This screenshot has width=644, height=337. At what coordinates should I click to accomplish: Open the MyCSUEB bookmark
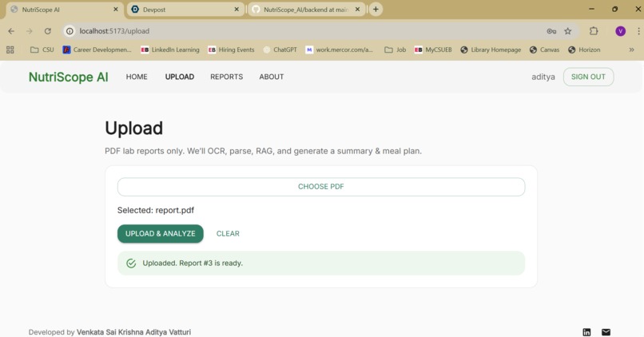(x=433, y=50)
